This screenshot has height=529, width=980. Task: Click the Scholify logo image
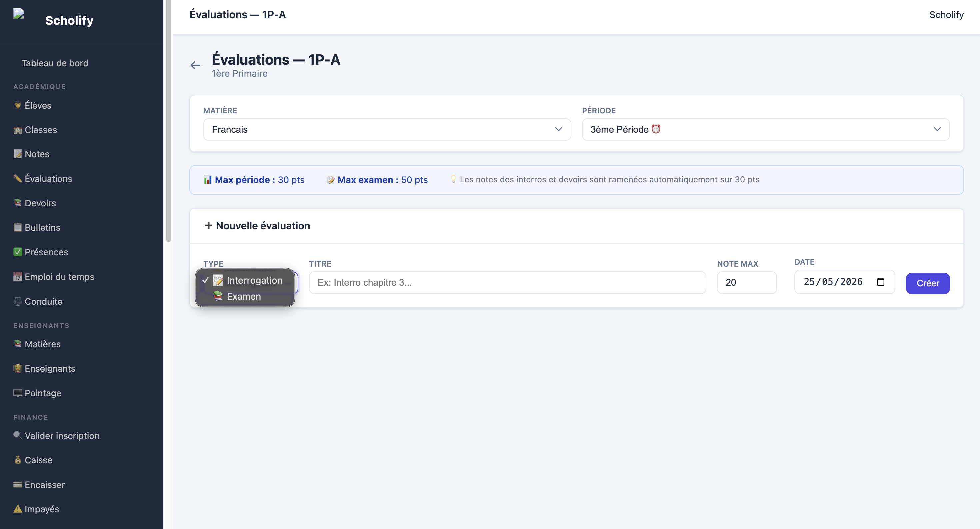click(x=19, y=14)
